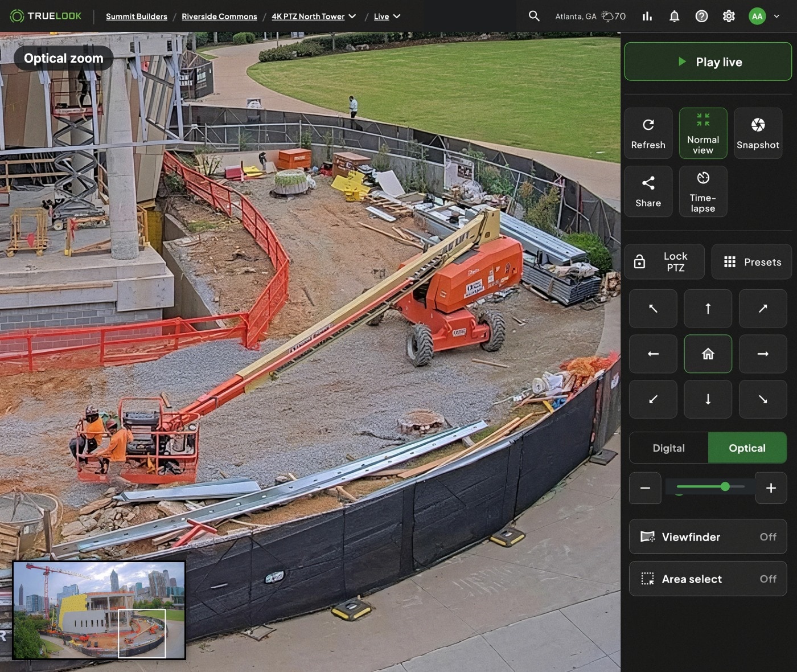The image size is (797, 672).
Task: Pan camera diagonally up-left
Action: click(653, 309)
